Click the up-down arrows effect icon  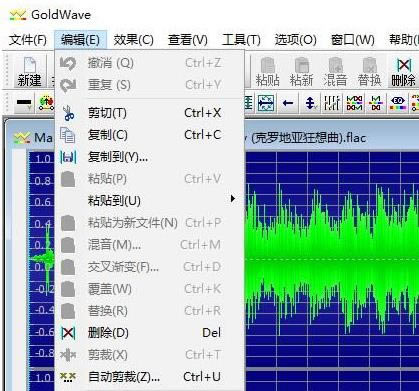coord(311,103)
